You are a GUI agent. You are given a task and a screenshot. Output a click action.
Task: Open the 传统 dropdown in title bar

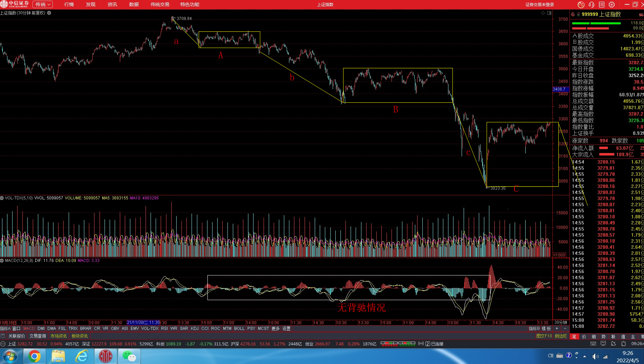pos(43,4)
